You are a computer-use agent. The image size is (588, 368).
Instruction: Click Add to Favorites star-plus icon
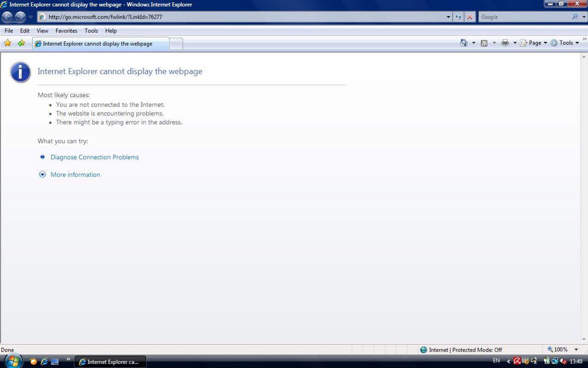pos(21,43)
